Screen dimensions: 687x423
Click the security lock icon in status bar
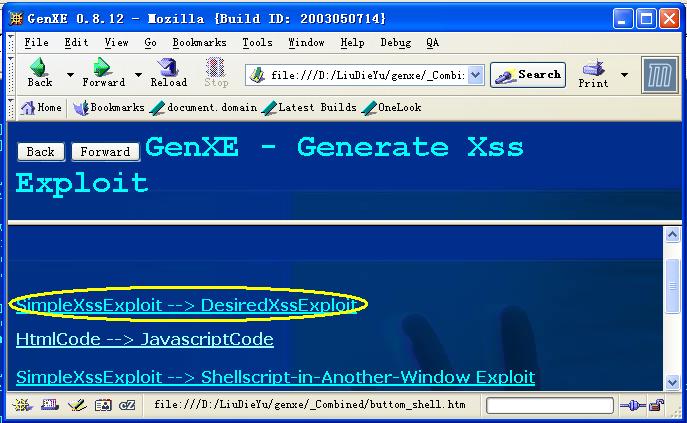pos(657,405)
